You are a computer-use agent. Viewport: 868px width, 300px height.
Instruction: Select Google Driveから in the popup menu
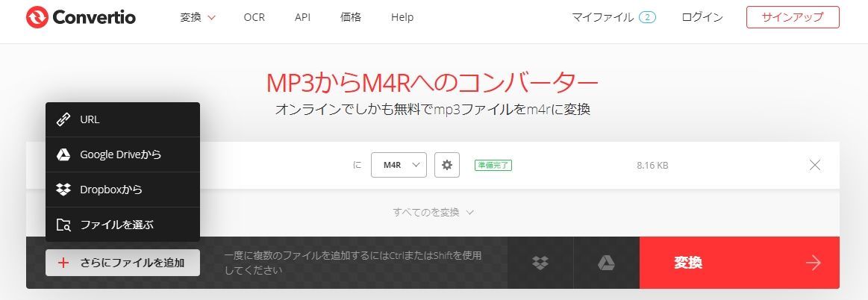tap(122, 154)
